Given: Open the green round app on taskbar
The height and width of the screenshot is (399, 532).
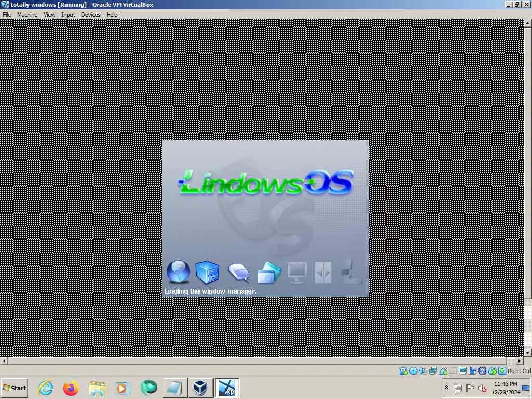Looking at the screenshot, I should tap(149, 388).
